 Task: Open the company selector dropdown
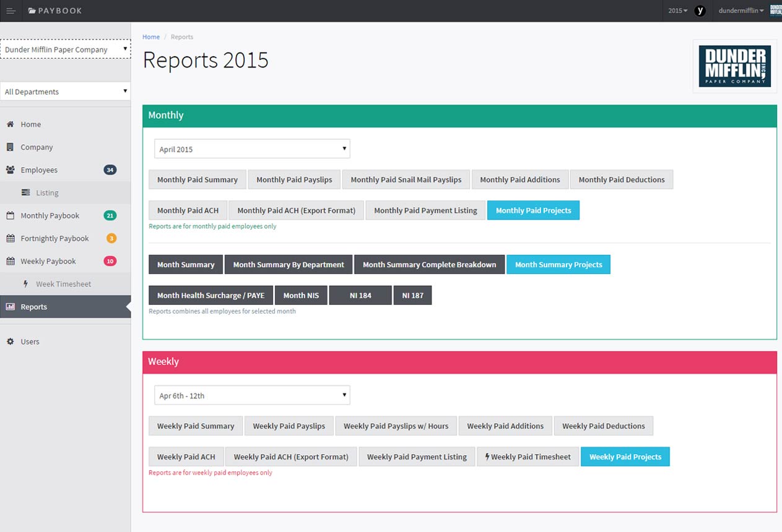(65, 49)
